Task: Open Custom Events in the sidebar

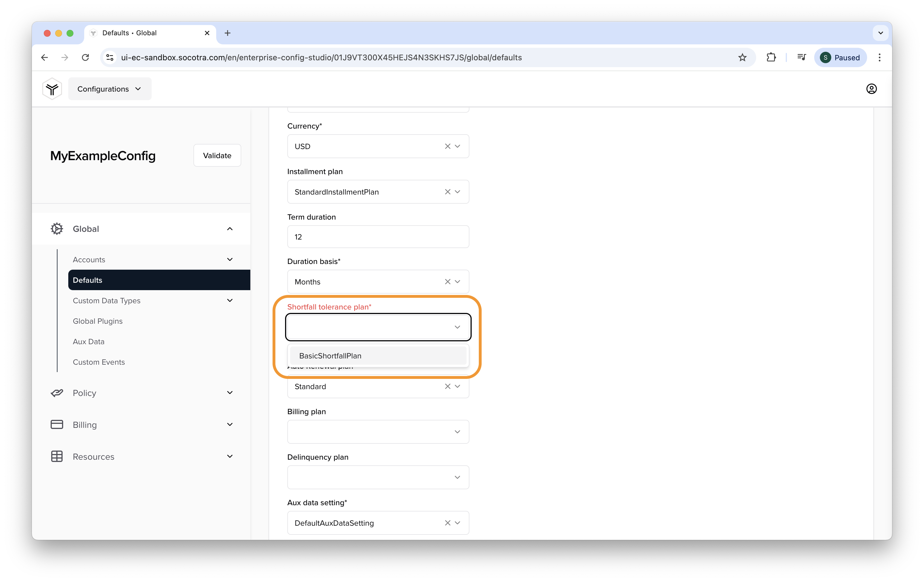Action: pyautogui.click(x=99, y=362)
